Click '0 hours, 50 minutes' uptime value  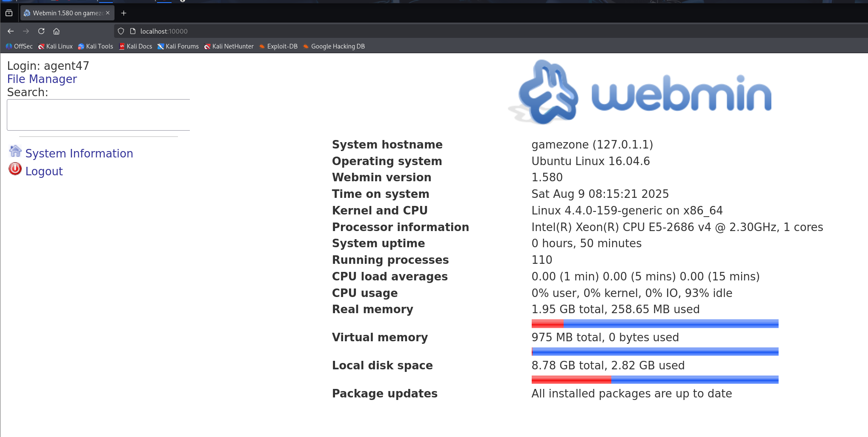(x=587, y=243)
